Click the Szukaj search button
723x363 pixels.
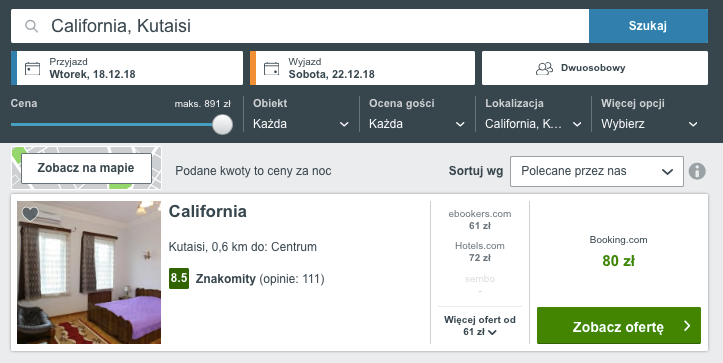coord(648,26)
